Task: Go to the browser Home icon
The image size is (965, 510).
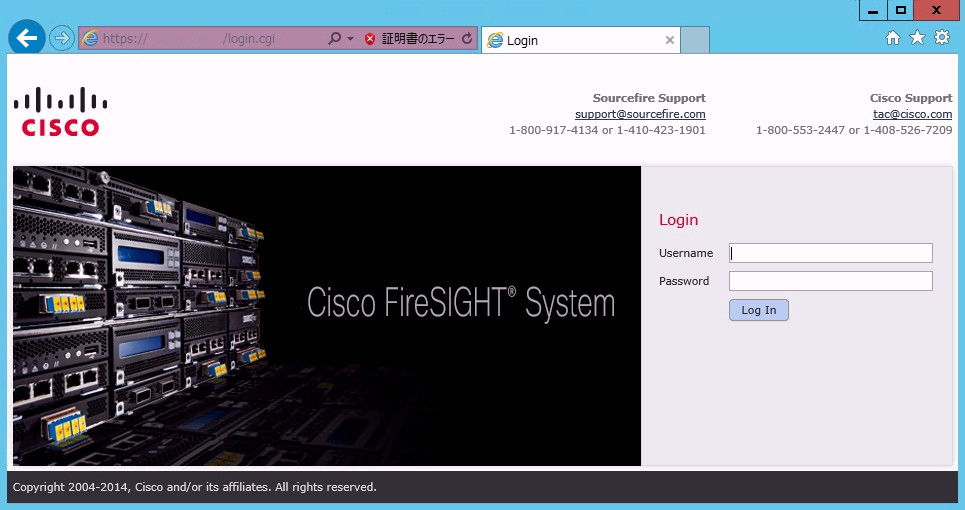Action: (892, 38)
